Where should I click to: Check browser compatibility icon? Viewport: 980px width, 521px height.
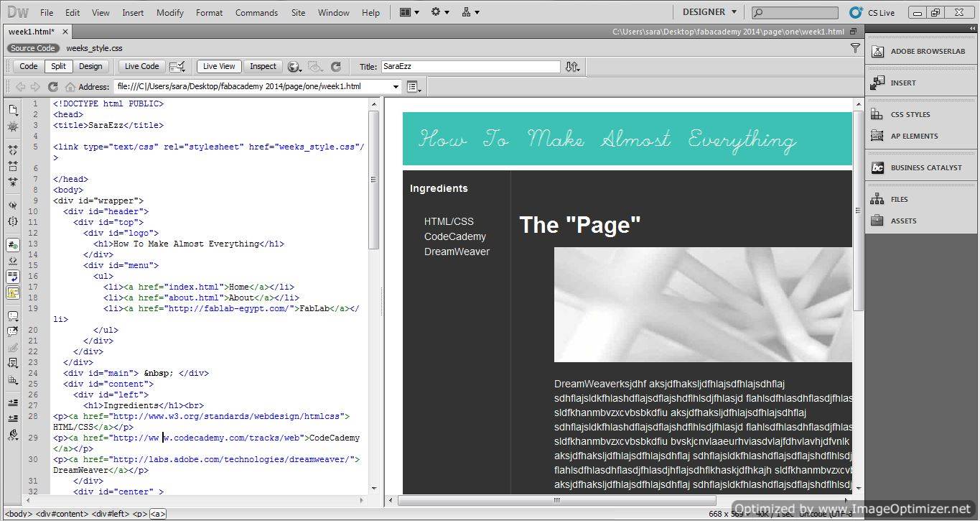pos(177,66)
